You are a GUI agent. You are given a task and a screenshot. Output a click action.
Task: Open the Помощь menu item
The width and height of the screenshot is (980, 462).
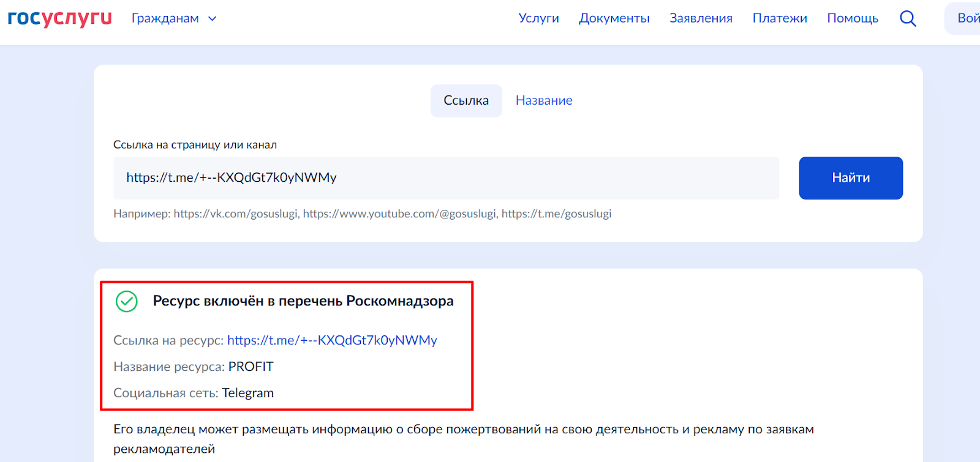coord(853,18)
